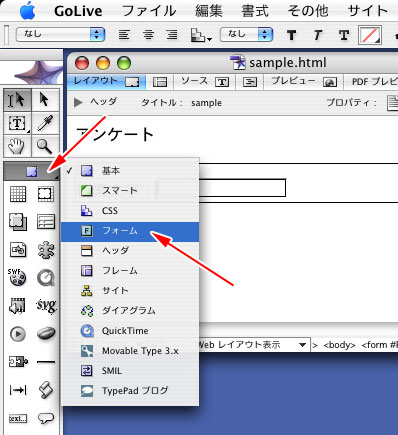The image size is (398, 435).
Task: Open the GoLive application menu
Action: pyautogui.click(x=78, y=11)
